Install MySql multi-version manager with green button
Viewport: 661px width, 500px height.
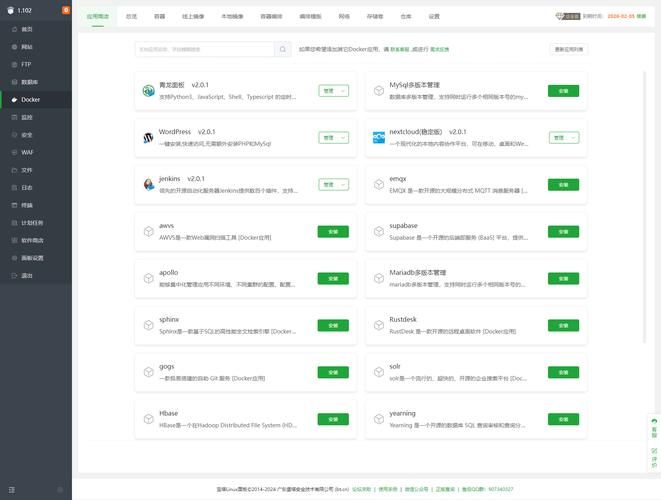[x=563, y=91]
